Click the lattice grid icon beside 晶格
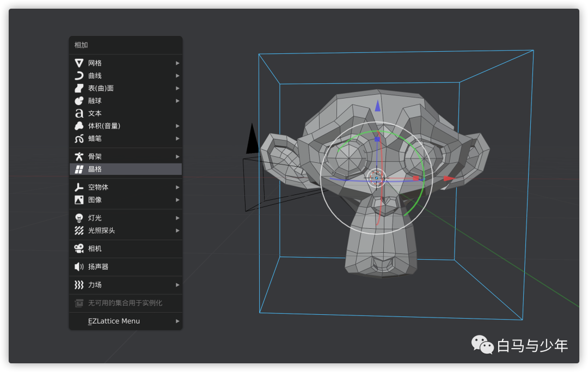 [79, 169]
